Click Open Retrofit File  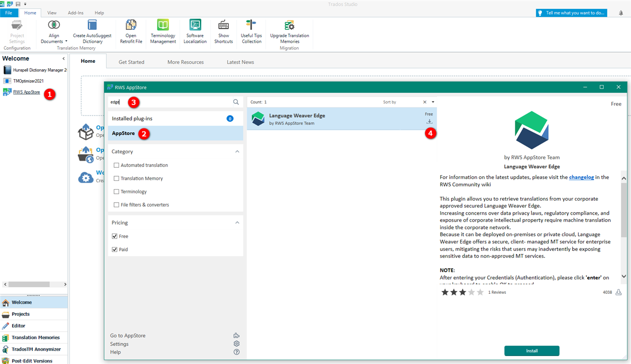click(131, 31)
